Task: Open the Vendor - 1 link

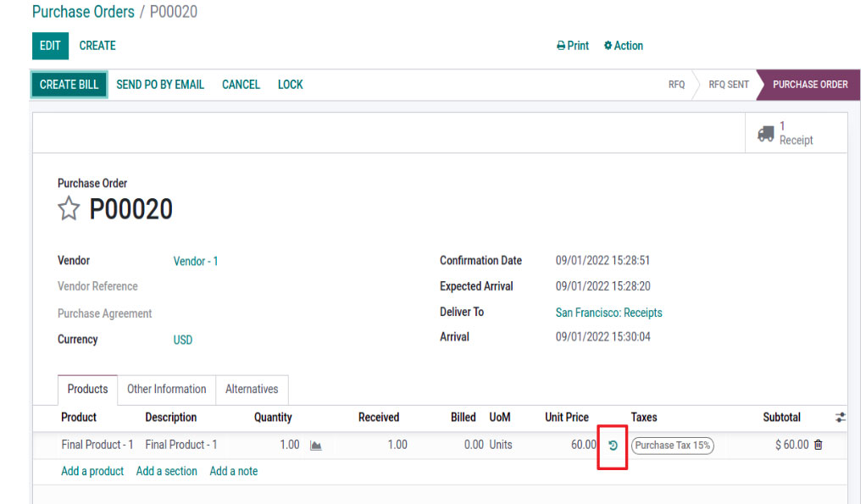Action: pos(196,261)
